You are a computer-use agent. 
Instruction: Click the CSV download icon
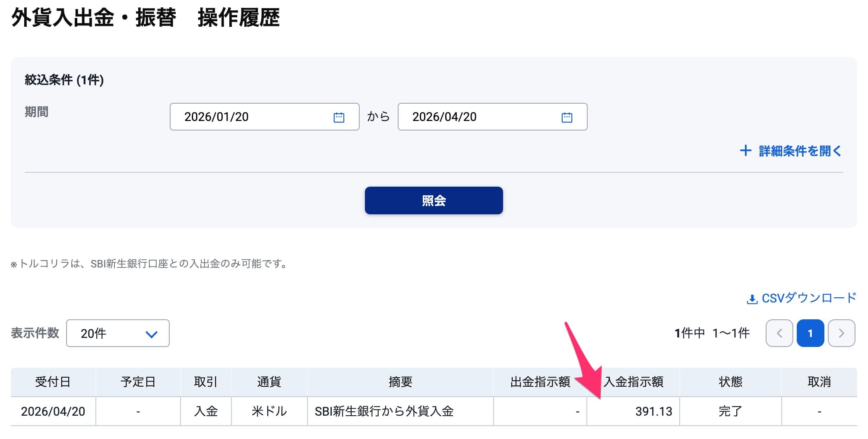(x=751, y=298)
